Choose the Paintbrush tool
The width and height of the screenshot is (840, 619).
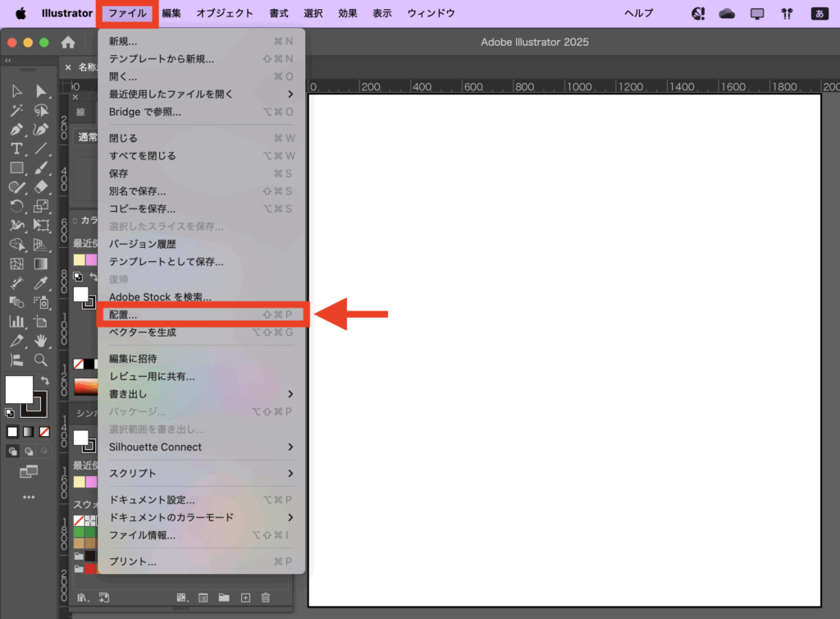[x=41, y=167]
